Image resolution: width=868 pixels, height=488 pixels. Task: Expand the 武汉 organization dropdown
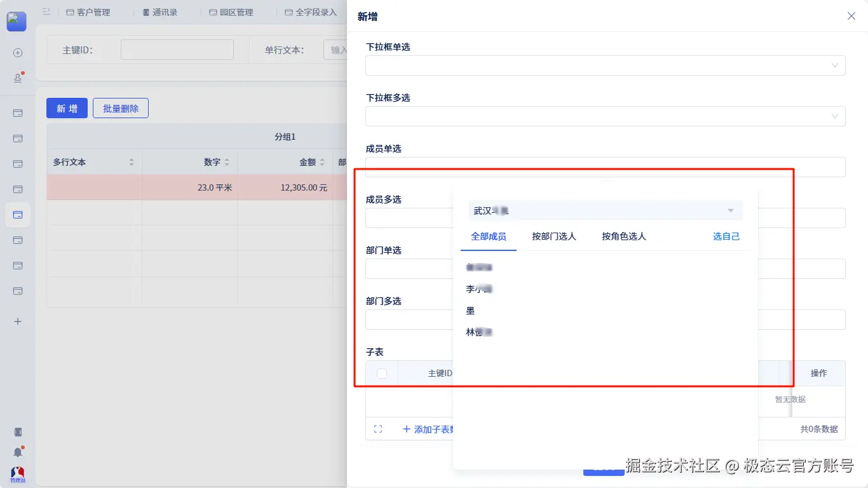[606, 210]
